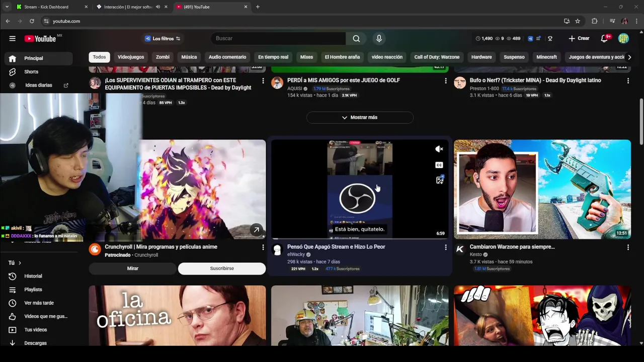Image resolution: width=644 pixels, height=362 pixels.
Task: Expand the Tú section chevron
Action: click(20, 263)
